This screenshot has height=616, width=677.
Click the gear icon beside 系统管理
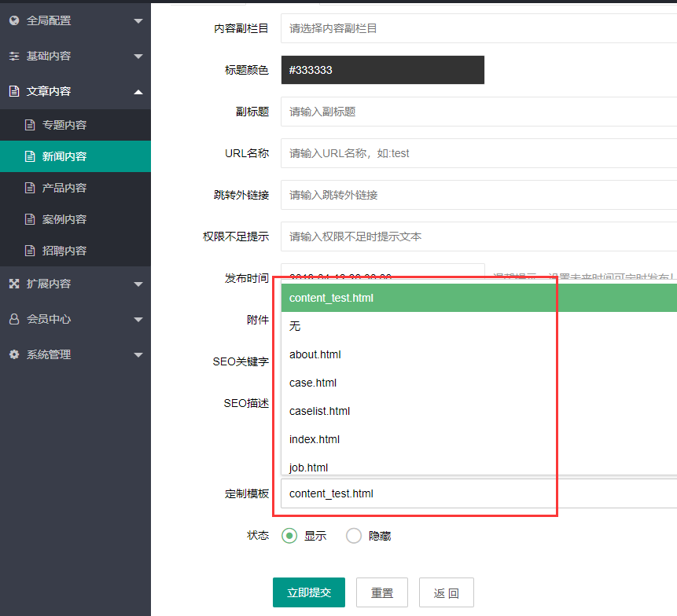pyautogui.click(x=14, y=355)
